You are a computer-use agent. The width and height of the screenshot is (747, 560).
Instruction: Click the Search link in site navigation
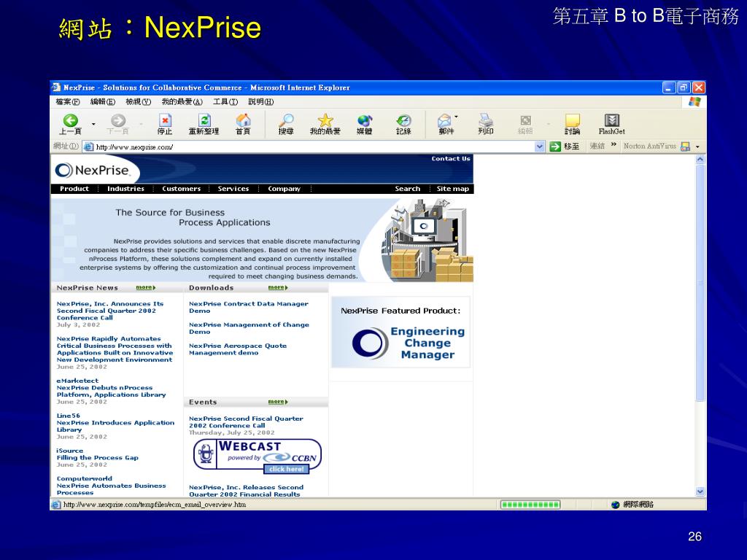408,189
